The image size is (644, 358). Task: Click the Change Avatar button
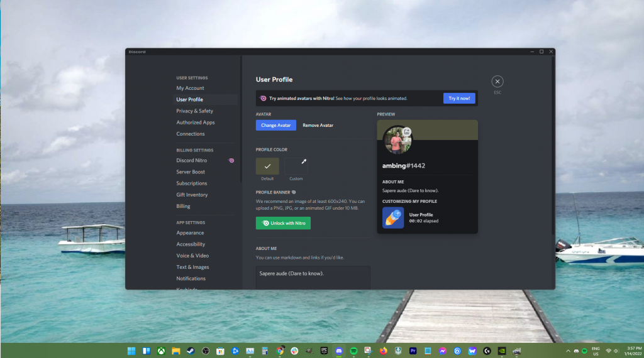point(276,125)
